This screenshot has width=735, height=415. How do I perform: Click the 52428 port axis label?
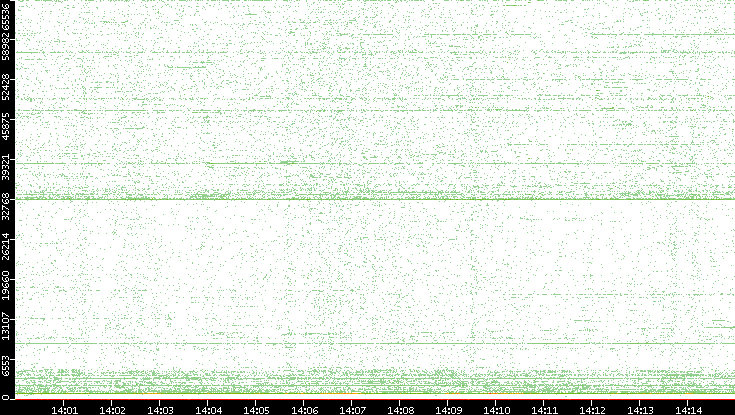pos(6,87)
